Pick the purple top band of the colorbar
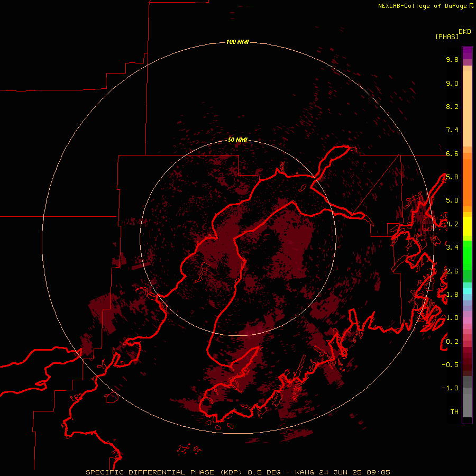Image resolution: width=476 pixels, height=476 pixels. pos(467,53)
